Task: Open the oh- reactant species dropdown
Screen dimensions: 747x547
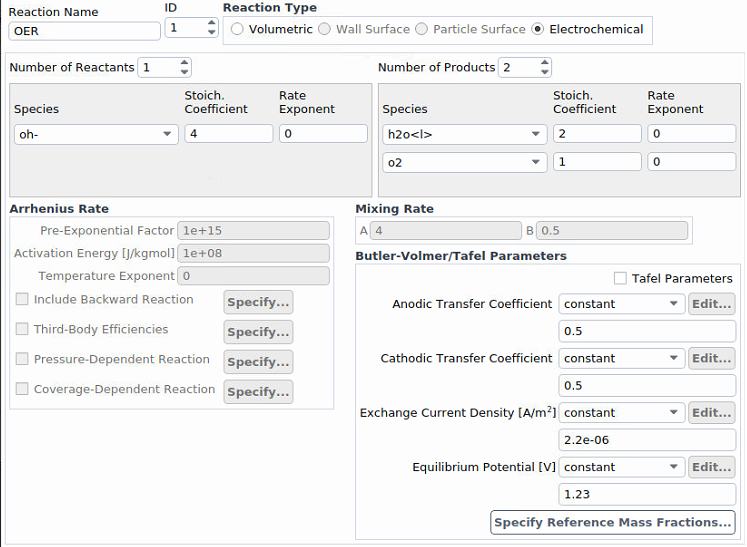Action: (x=96, y=134)
